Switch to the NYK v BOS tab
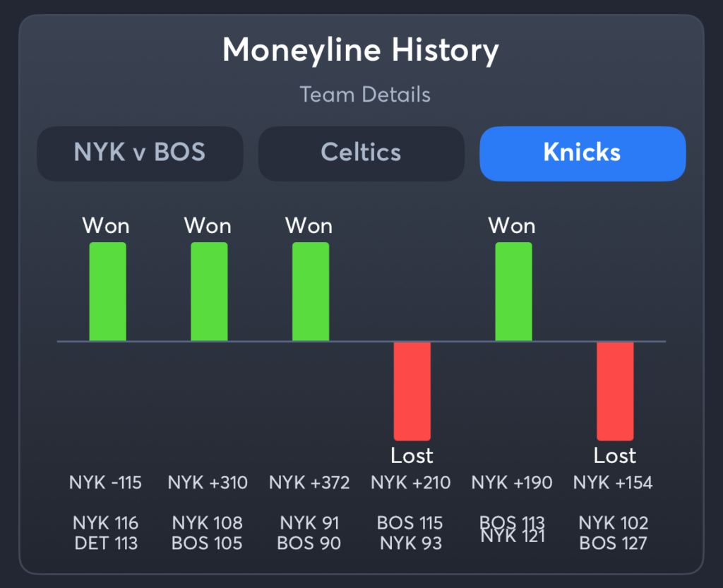Viewport: 723px width, 588px height. click(140, 153)
